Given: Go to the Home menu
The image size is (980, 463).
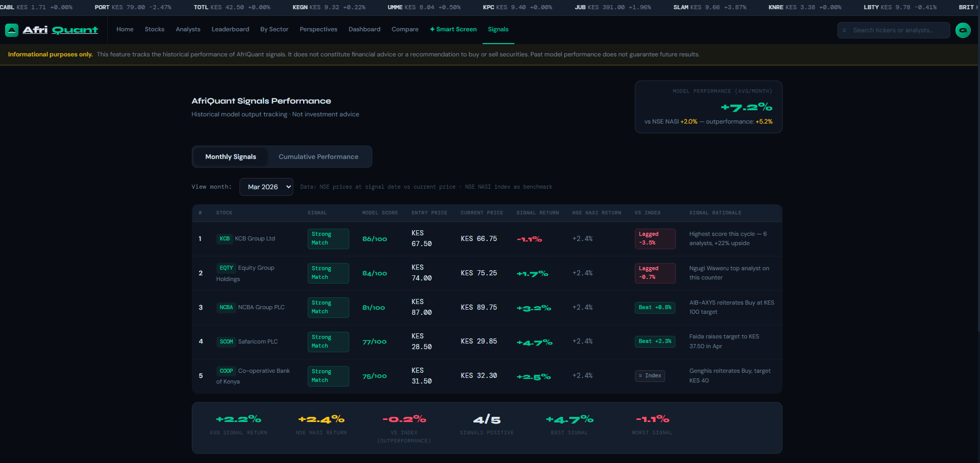Looking at the screenshot, I should (125, 29).
